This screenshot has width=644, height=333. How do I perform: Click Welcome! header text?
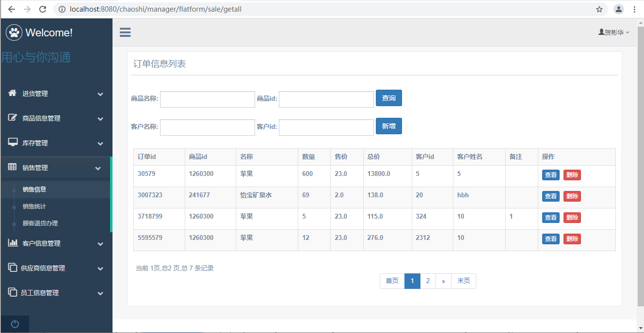[49, 32]
